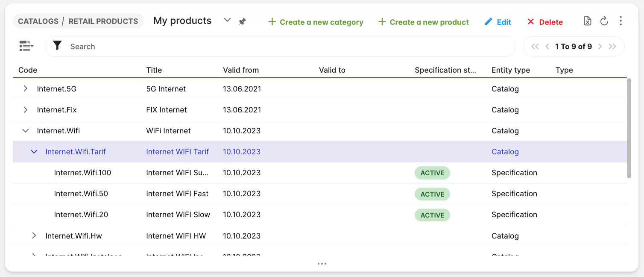644x277 pixels.
Task: Collapse the Internet.Wifi catalog row
Action: (26, 130)
